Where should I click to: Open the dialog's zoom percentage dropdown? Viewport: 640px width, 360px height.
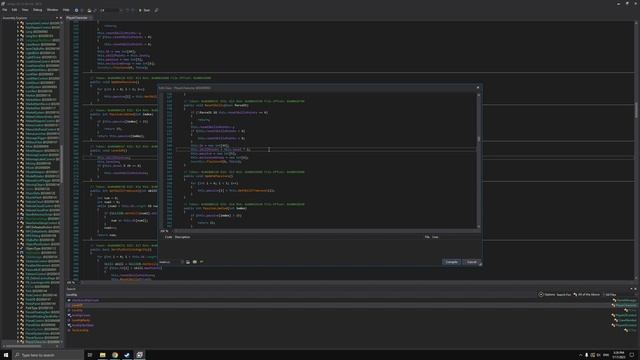pos(164,231)
